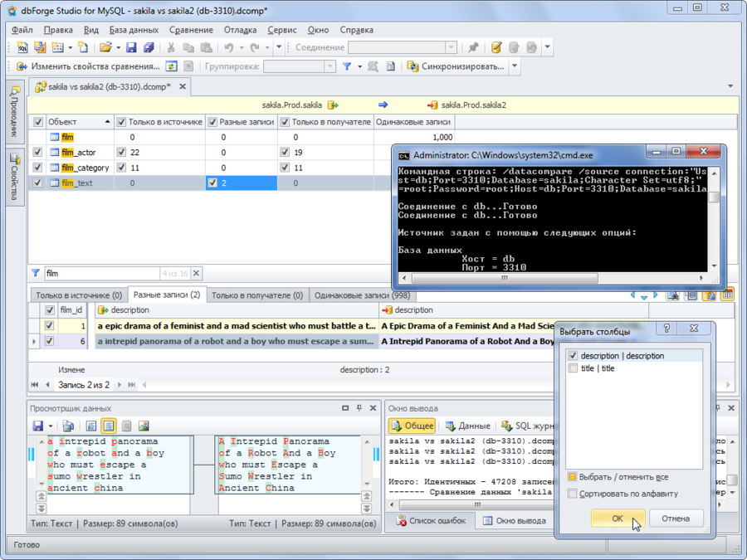Image resolution: width=747 pixels, height=560 pixels.
Task: Click the binoculars find icon above records grid
Action: click(672, 295)
